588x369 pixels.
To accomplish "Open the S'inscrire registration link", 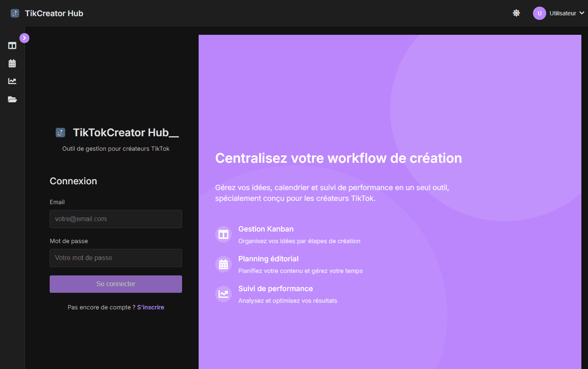I will [150, 307].
